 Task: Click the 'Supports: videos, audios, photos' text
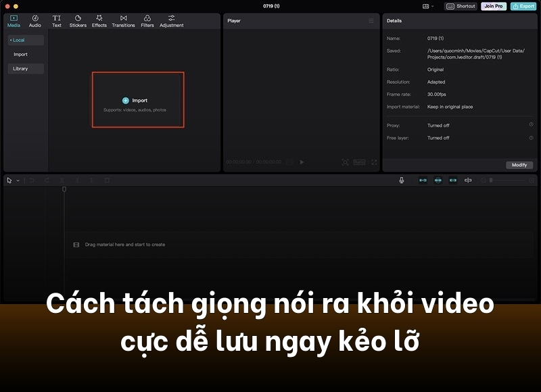pyautogui.click(x=135, y=109)
